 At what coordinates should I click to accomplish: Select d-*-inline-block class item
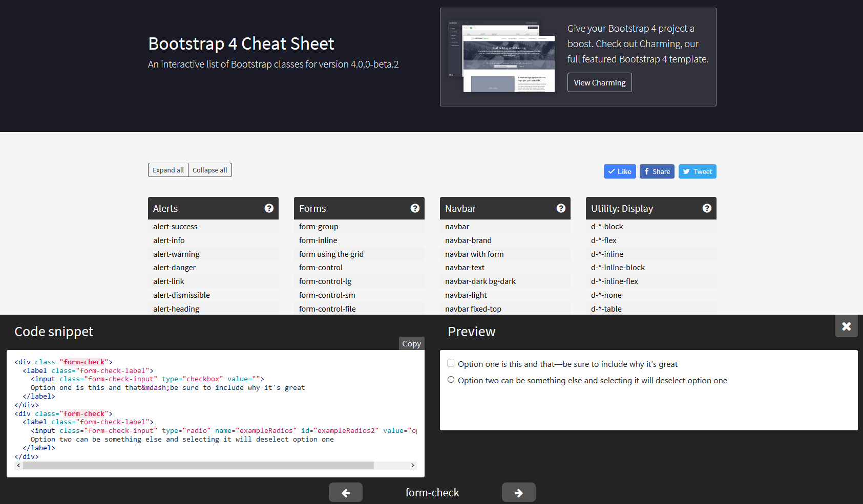tap(651, 267)
